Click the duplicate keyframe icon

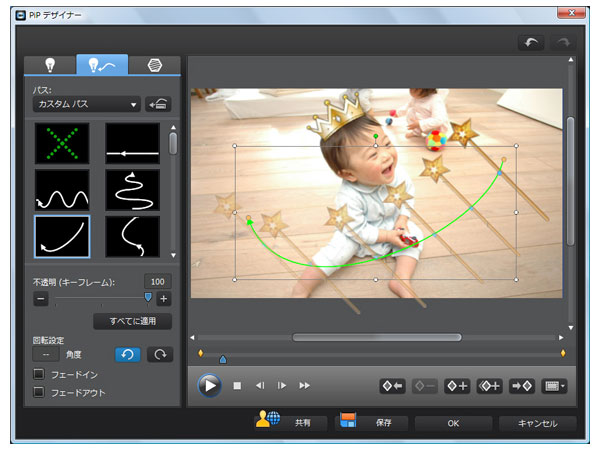tap(489, 386)
